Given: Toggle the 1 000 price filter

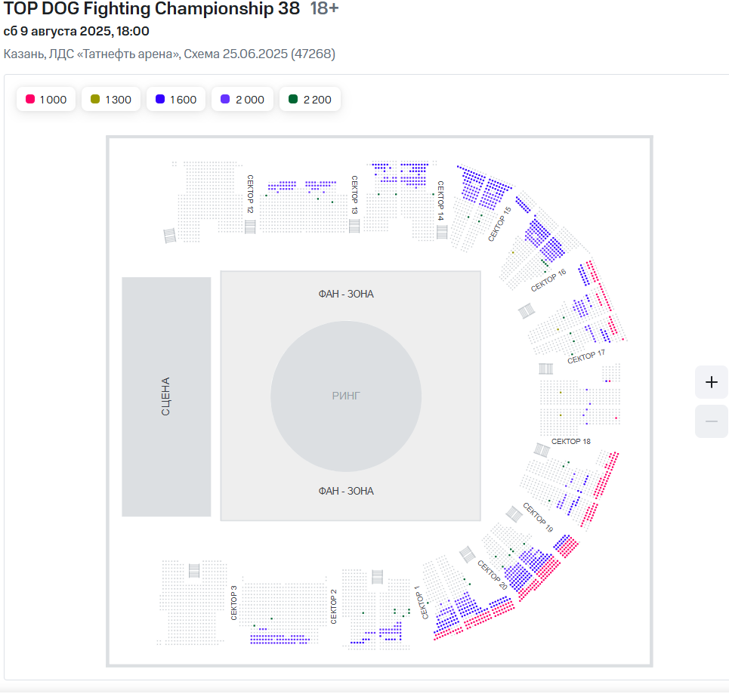Looking at the screenshot, I should [46, 100].
